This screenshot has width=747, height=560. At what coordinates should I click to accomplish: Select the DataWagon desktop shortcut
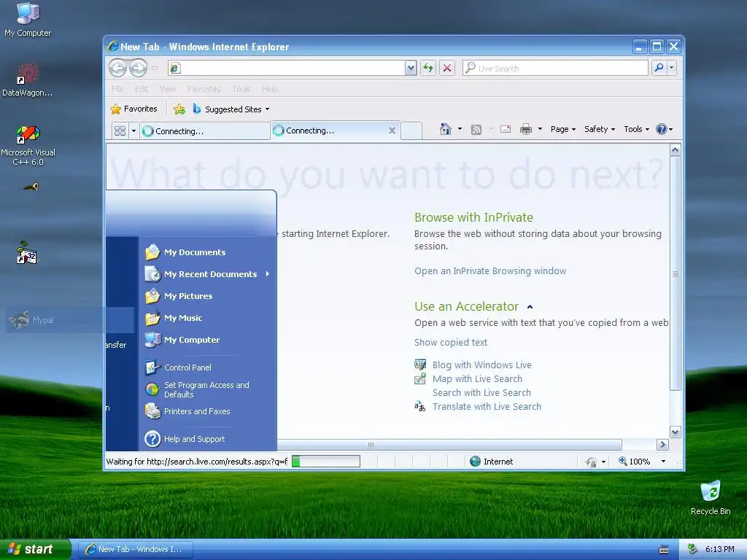point(28,80)
